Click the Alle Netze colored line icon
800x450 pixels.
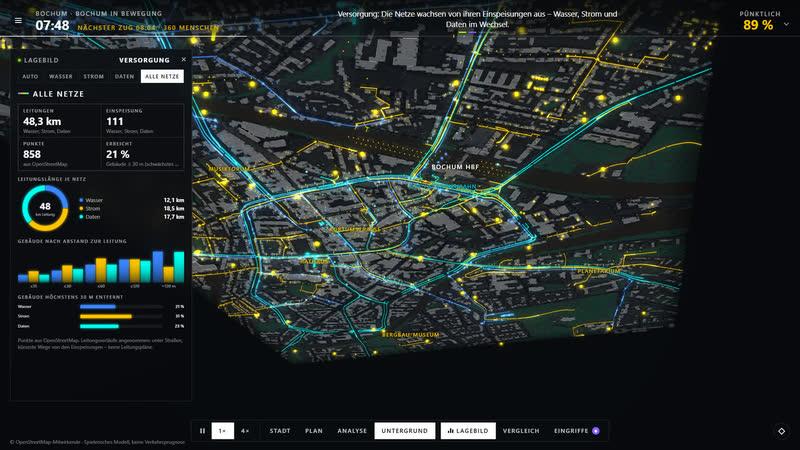tap(23, 94)
